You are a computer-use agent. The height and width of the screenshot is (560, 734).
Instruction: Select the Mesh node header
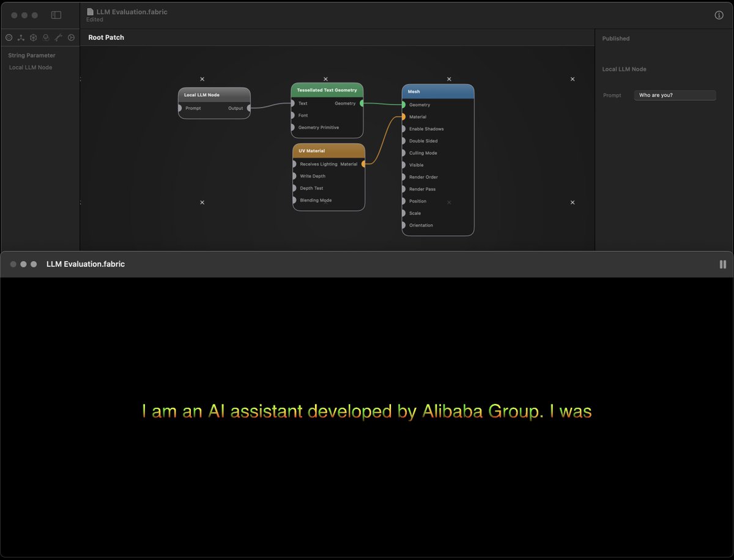pyautogui.click(x=438, y=92)
